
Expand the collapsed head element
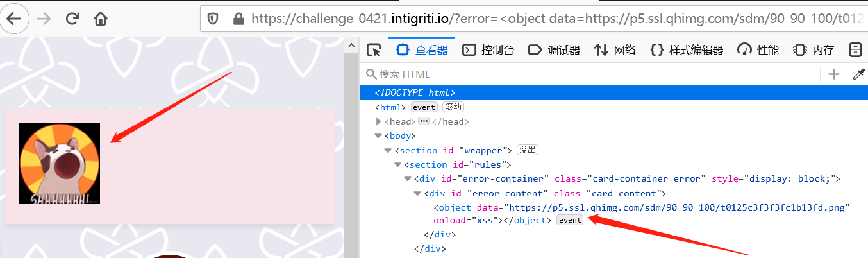[x=378, y=121]
